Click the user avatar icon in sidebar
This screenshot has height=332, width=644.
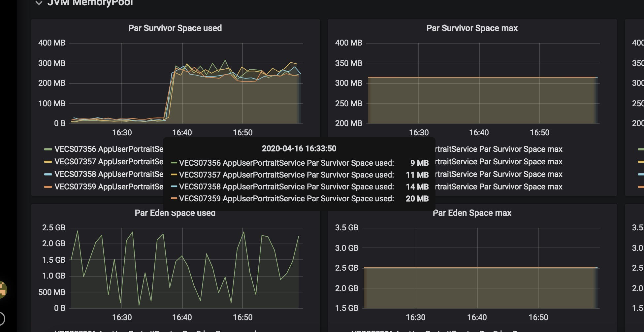pos(3,290)
